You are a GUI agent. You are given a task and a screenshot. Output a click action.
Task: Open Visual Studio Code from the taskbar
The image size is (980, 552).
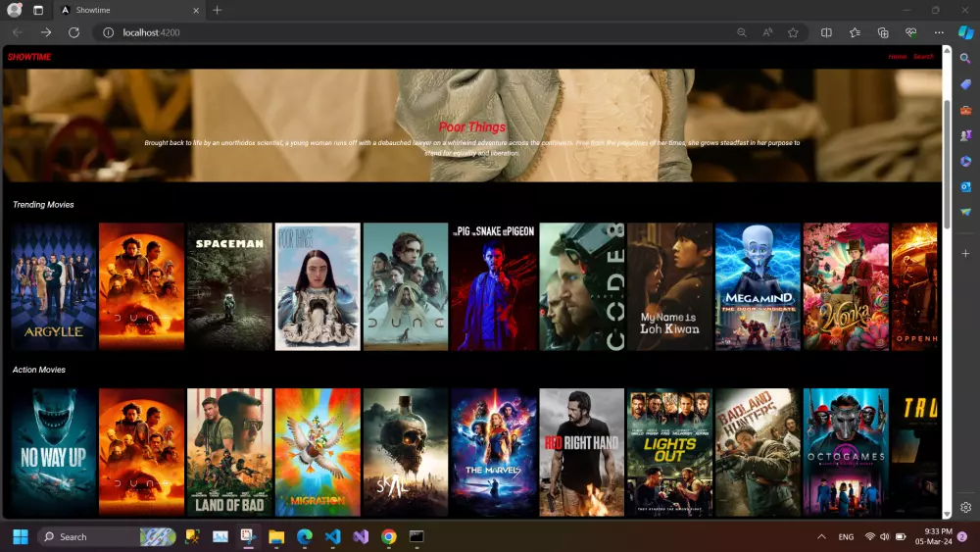pyautogui.click(x=332, y=536)
